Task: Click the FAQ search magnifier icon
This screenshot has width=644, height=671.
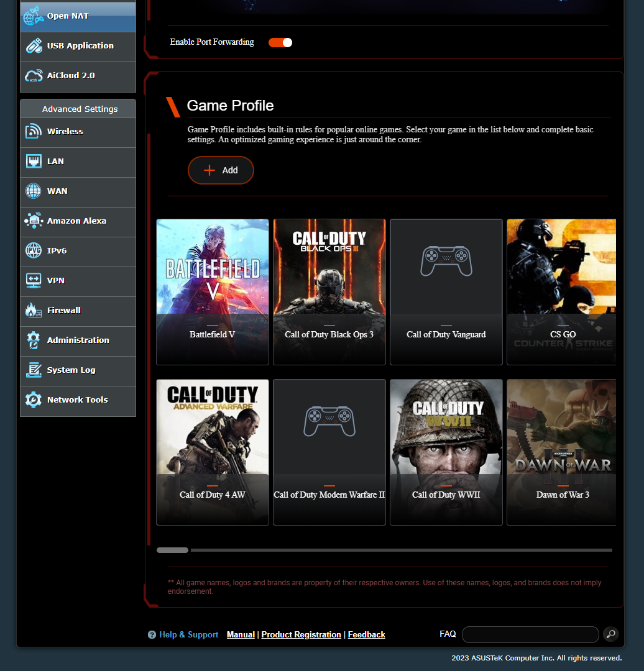Action: [611, 634]
